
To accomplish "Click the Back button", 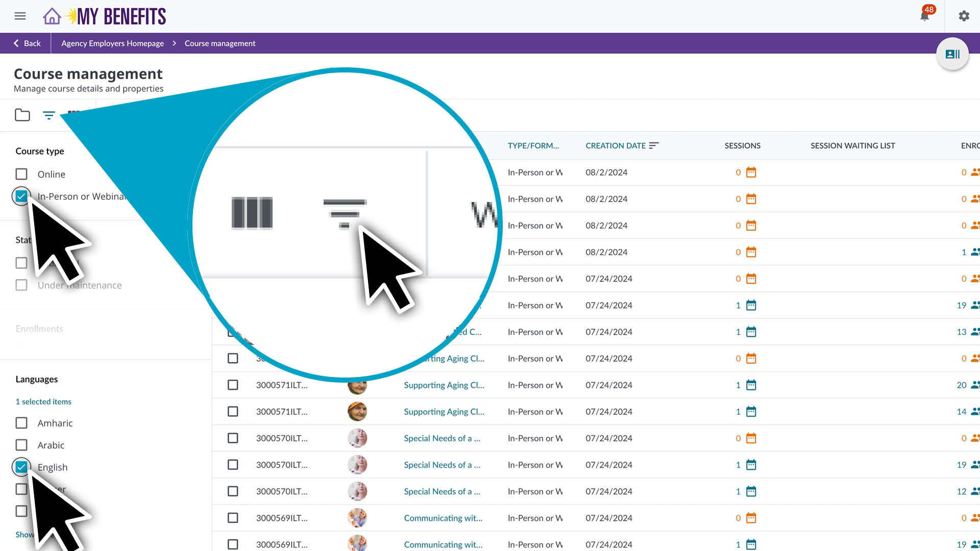I will click(x=27, y=43).
